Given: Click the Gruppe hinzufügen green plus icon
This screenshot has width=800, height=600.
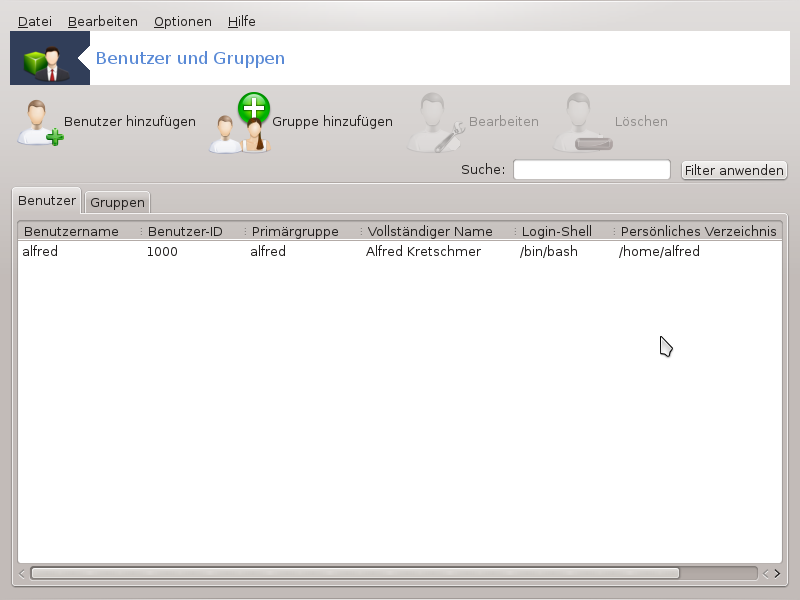Looking at the screenshot, I should [254, 108].
